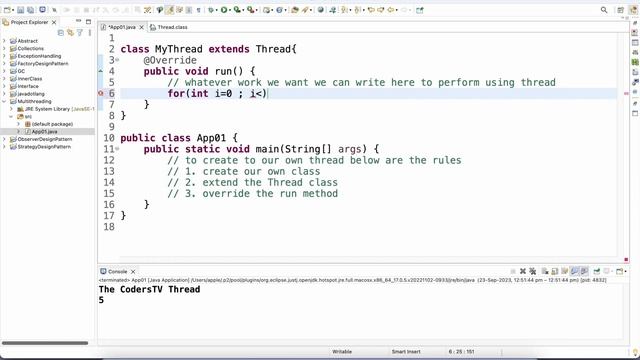Select the InnerClass project
Viewport: 640px width, 360px height.
[x=29, y=78]
